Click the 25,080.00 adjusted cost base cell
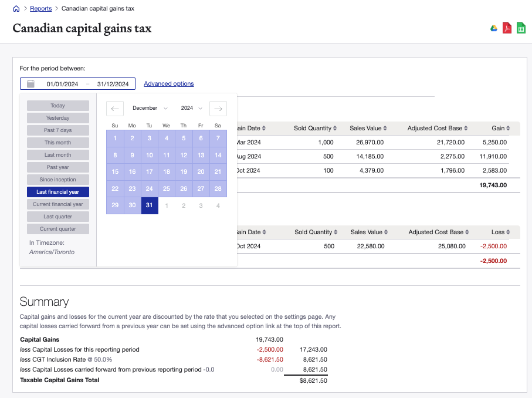 click(452, 246)
